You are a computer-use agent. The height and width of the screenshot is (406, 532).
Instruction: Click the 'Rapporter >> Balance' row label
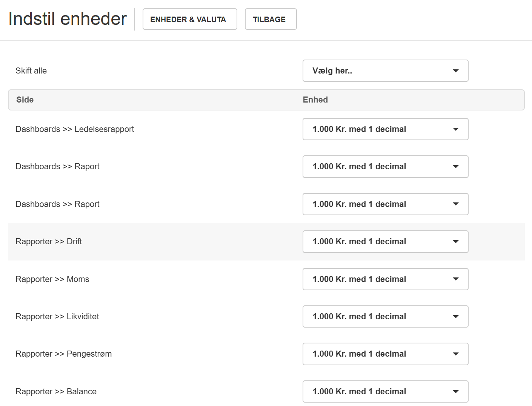pos(56,392)
